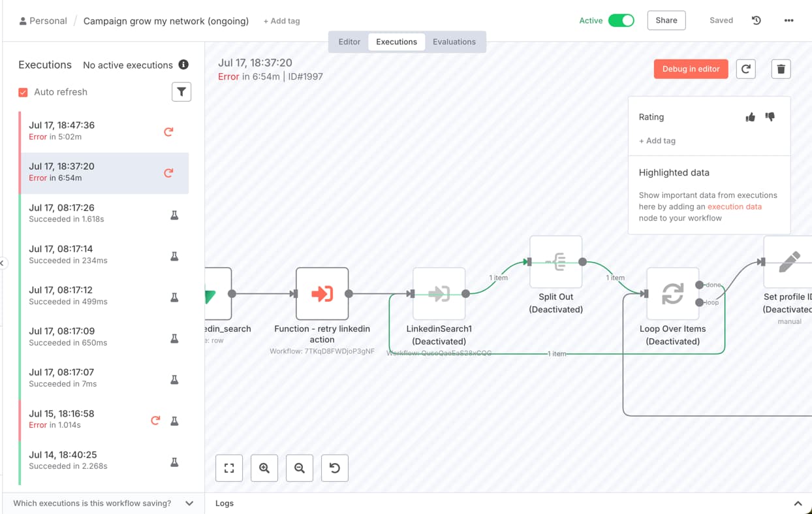Click the Loop Over Items done output
Viewport: 812px width, 514px height.
[x=700, y=285]
